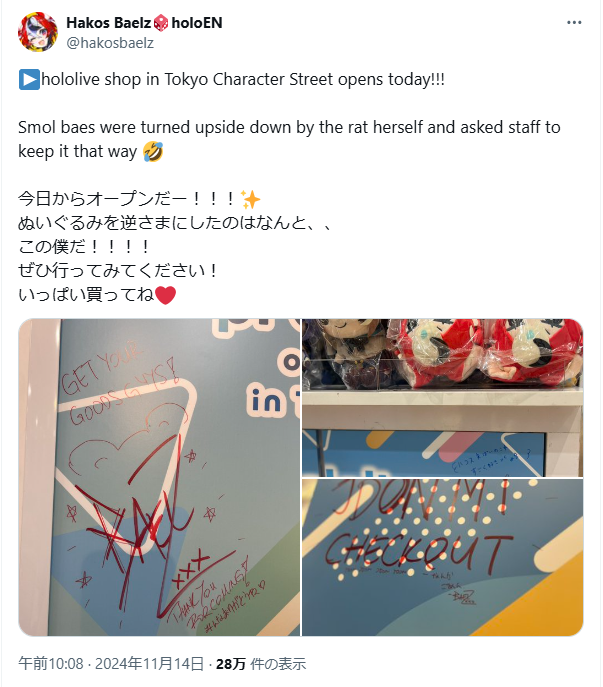Click the sparkles emoji after オープンだー

(x=251, y=200)
